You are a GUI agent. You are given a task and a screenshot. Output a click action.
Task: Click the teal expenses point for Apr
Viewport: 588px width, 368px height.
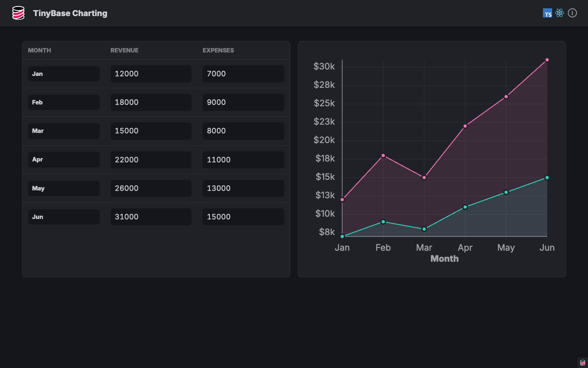(x=465, y=207)
